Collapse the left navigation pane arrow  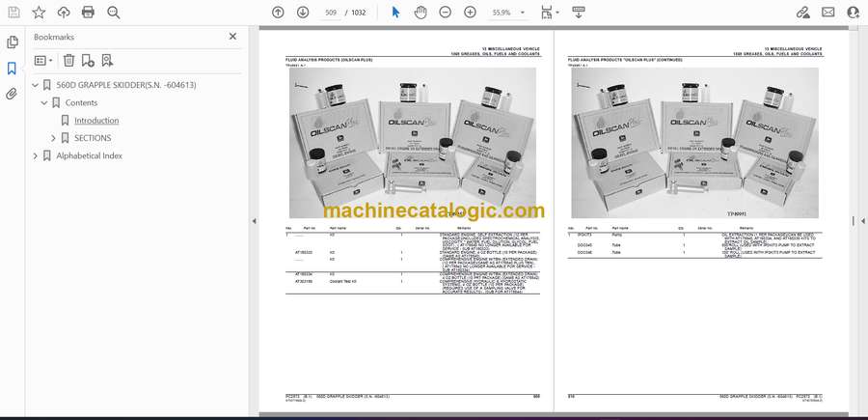(x=254, y=221)
